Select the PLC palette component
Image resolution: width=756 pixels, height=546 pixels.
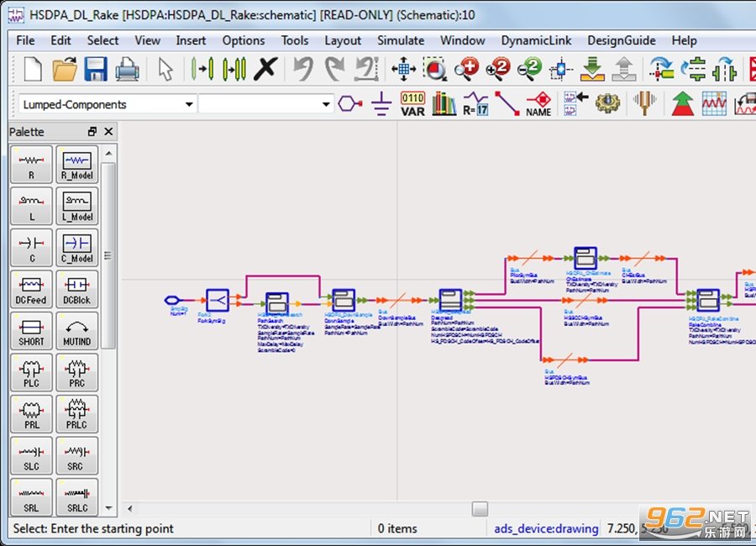(x=31, y=372)
